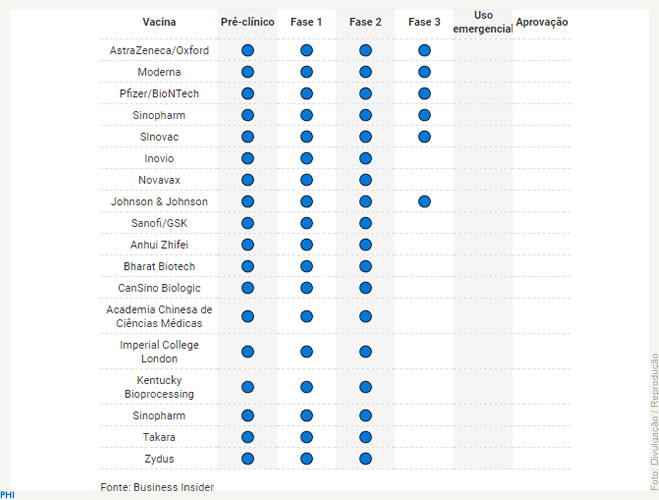Select the Fase 3 column header
659x500 pixels.
click(424, 22)
